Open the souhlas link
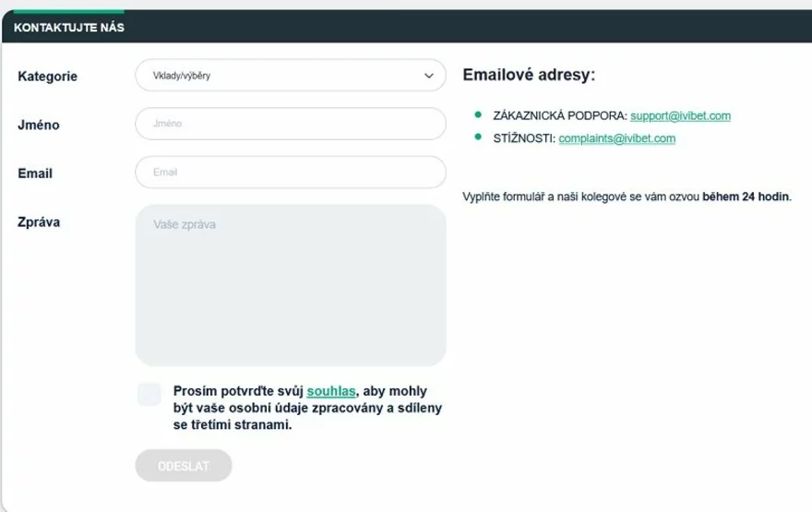 click(331, 391)
